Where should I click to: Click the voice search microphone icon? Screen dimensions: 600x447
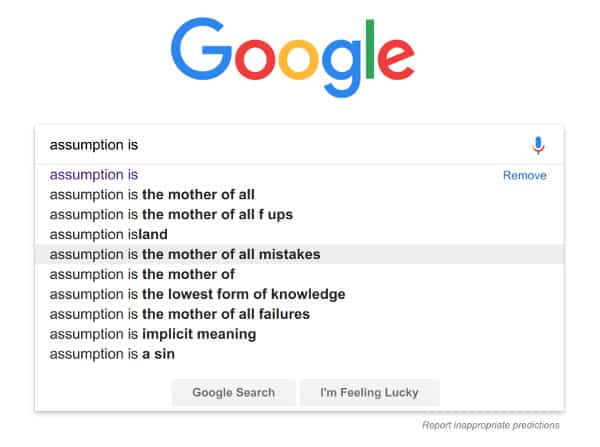point(538,145)
